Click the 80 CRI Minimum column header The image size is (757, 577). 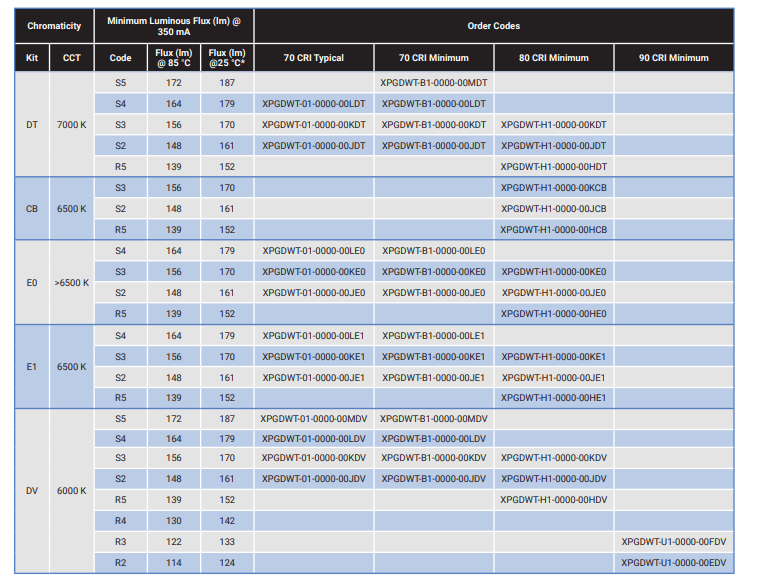tap(554, 58)
